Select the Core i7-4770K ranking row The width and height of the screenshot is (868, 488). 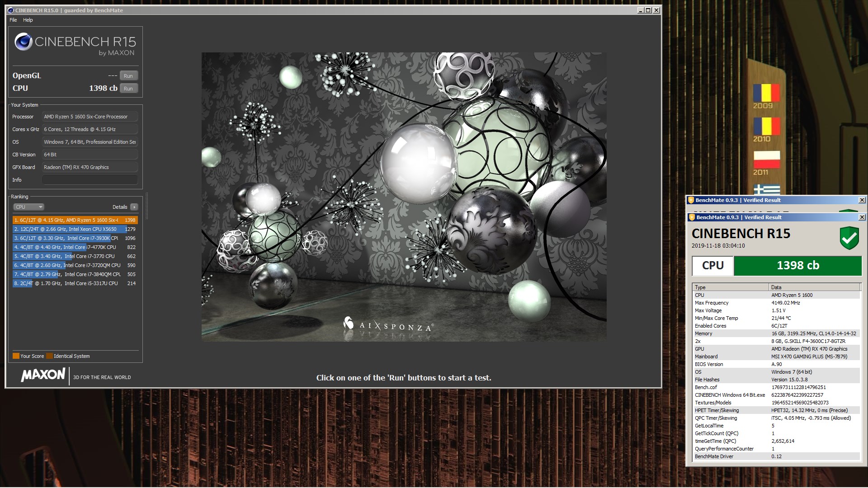75,247
